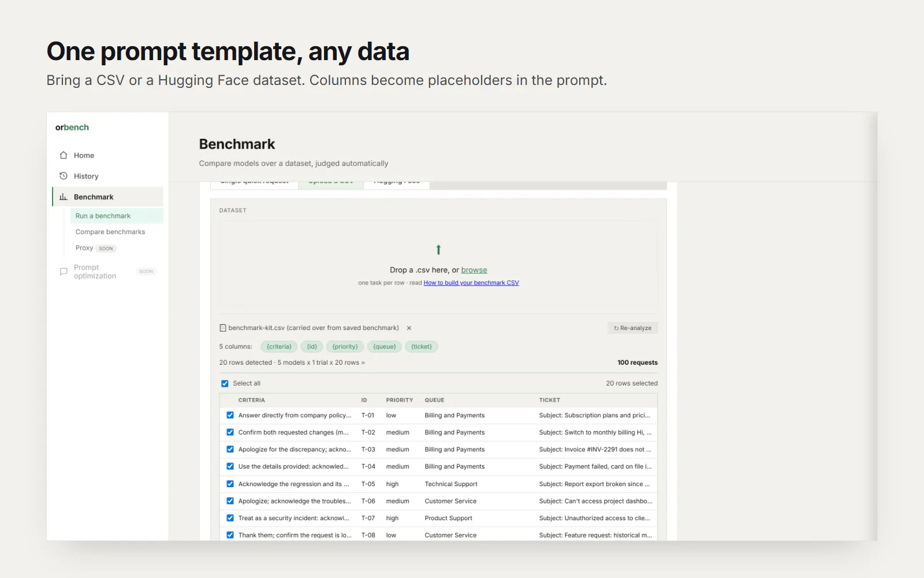Viewport: 924px width, 578px height.
Task: Click the {priority} column chip
Action: coord(345,347)
